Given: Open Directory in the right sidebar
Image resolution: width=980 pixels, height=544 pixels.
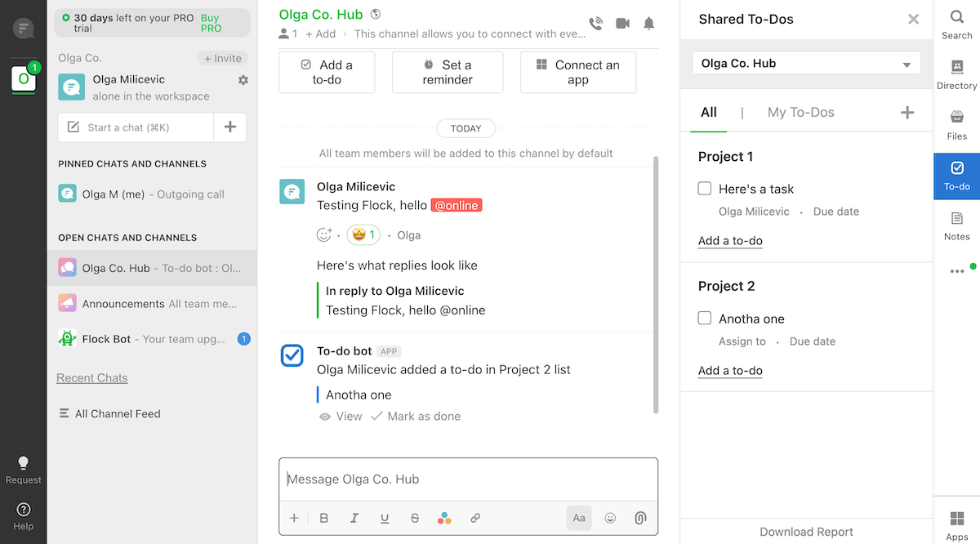Looking at the screenshot, I should tap(957, 74).
